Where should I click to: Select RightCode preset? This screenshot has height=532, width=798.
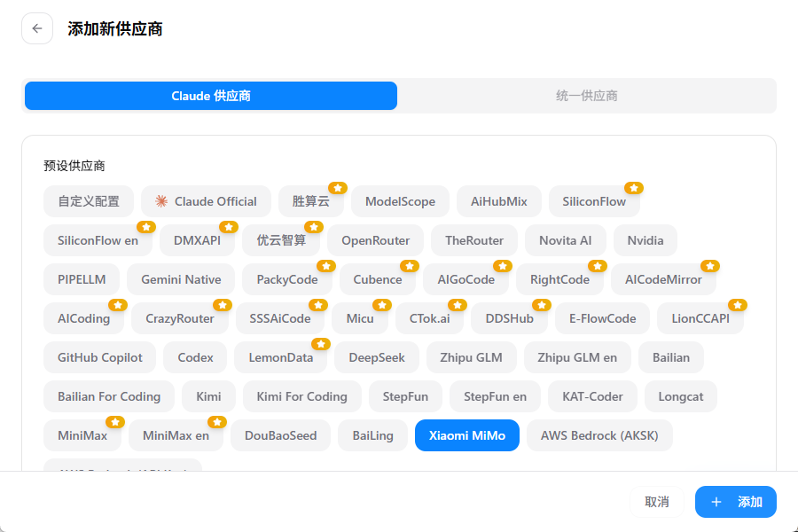point(559,279)
